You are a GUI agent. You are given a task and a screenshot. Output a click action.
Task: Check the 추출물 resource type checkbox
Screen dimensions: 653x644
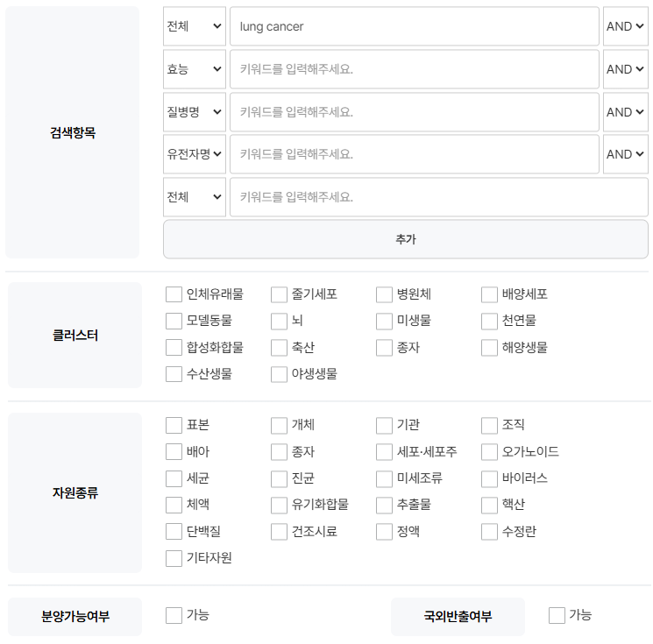click(x=384, y=505)
